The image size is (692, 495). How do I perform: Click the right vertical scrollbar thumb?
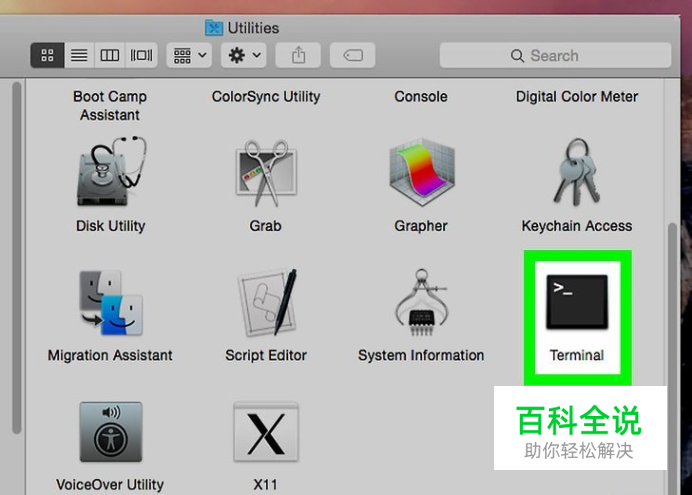click(x=673, y=358)
